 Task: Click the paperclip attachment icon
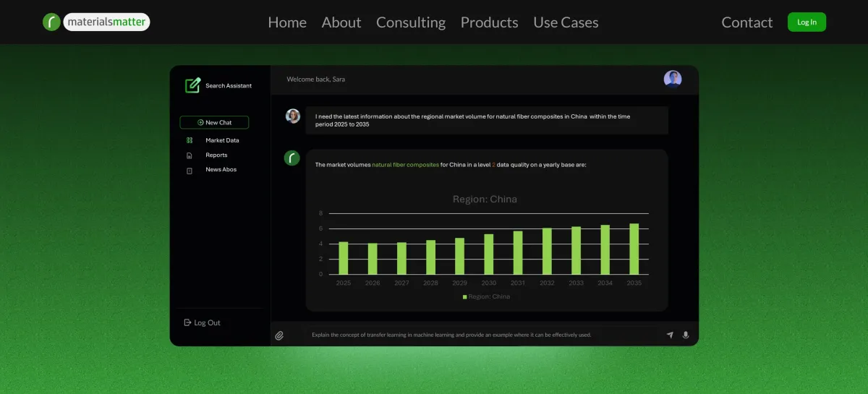(279, 335)
